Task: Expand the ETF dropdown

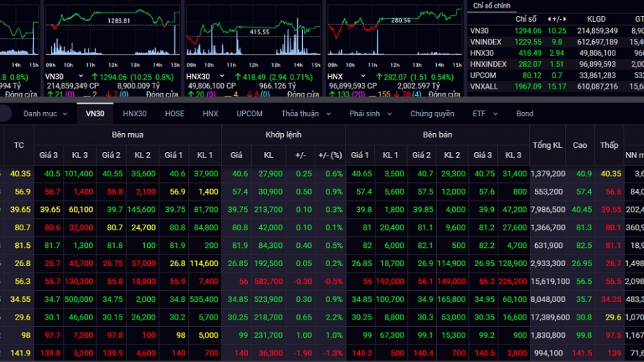Action: click(x=485, y=113)
